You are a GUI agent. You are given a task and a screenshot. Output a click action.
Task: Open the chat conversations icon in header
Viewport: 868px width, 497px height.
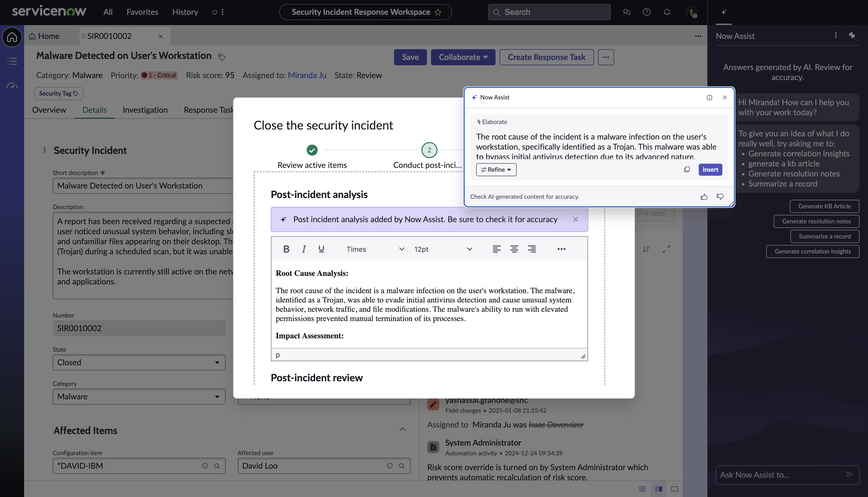(627, 12)
